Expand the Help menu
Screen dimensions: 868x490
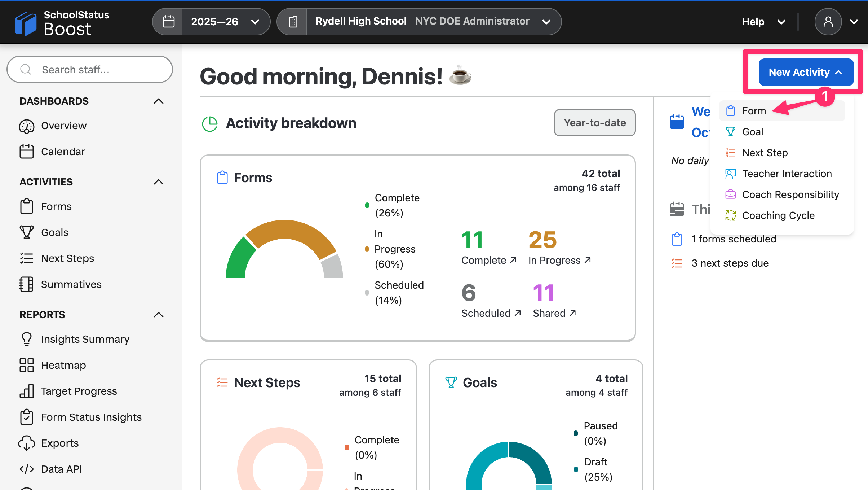coord(763,22)
